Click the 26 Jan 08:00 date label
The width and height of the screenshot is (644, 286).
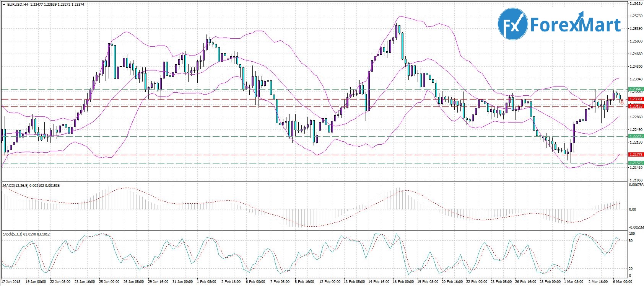[133, 282]
